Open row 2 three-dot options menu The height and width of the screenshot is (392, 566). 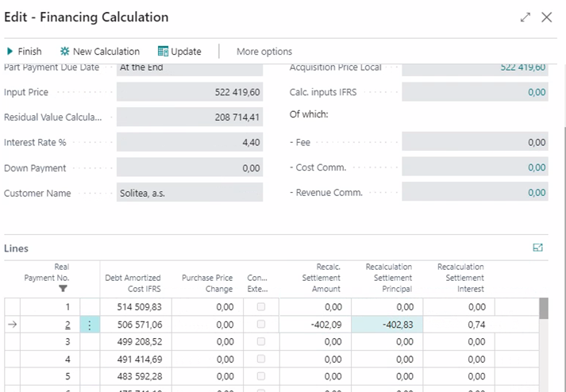[x=90, y=325]
